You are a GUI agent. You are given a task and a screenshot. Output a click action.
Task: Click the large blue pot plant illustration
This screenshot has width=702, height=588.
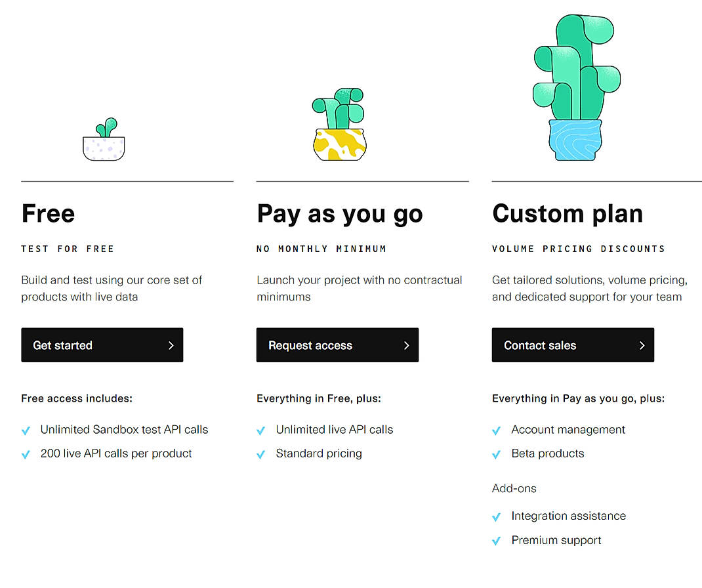[x=575, y=85]
